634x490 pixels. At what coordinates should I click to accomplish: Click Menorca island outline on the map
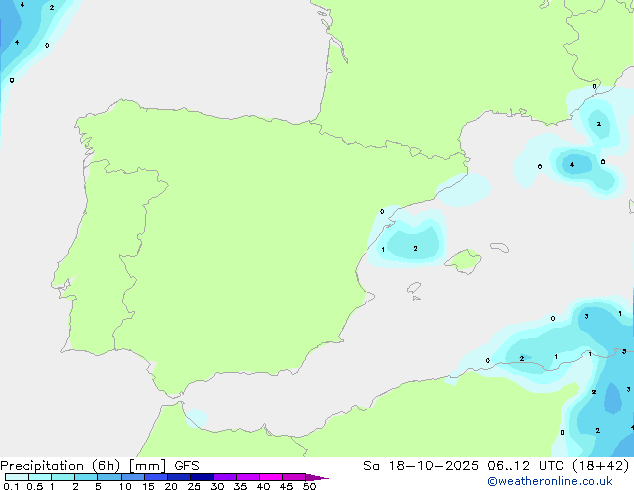coord(499,247)
